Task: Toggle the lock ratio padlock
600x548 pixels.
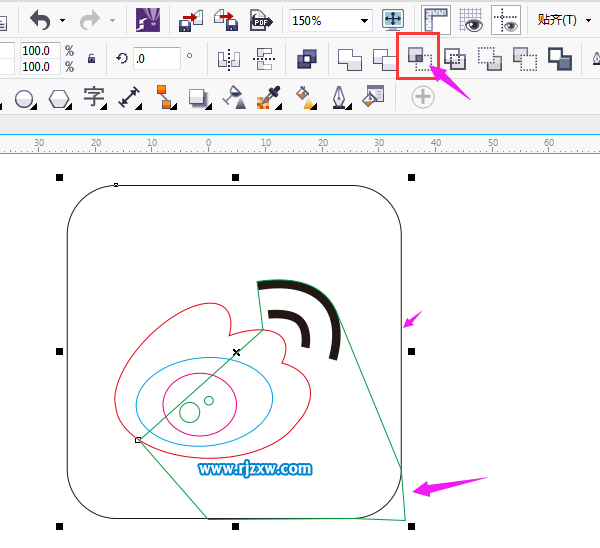Action: pos(91,59)
